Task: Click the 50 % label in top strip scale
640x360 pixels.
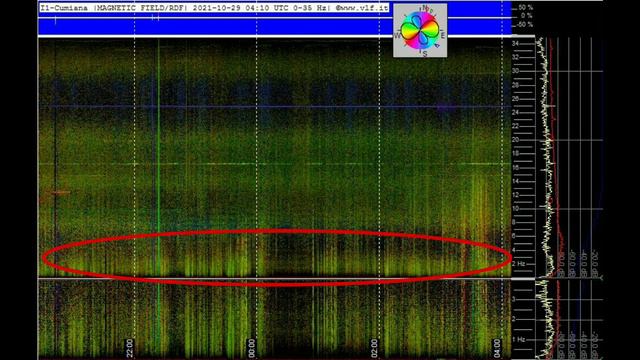Action: pyautogui.click(x=526, y=8)
